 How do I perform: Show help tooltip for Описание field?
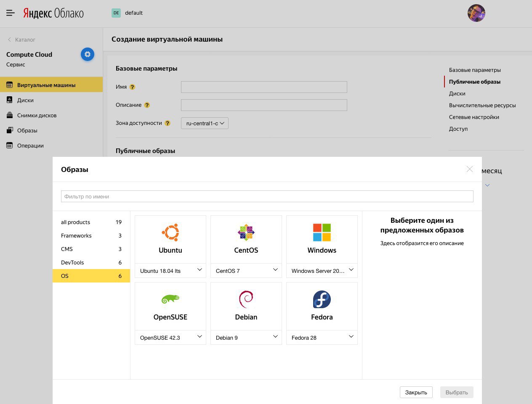point(147,105)
